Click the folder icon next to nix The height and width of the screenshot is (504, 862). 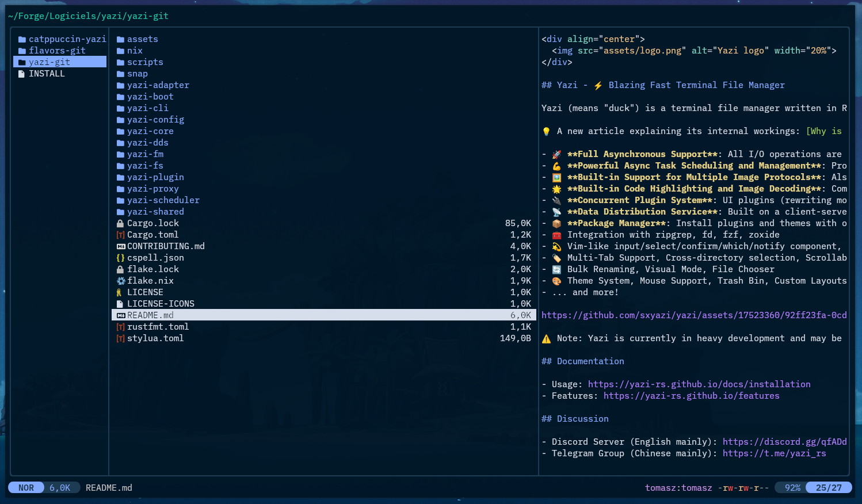click(x=120, y=51)
